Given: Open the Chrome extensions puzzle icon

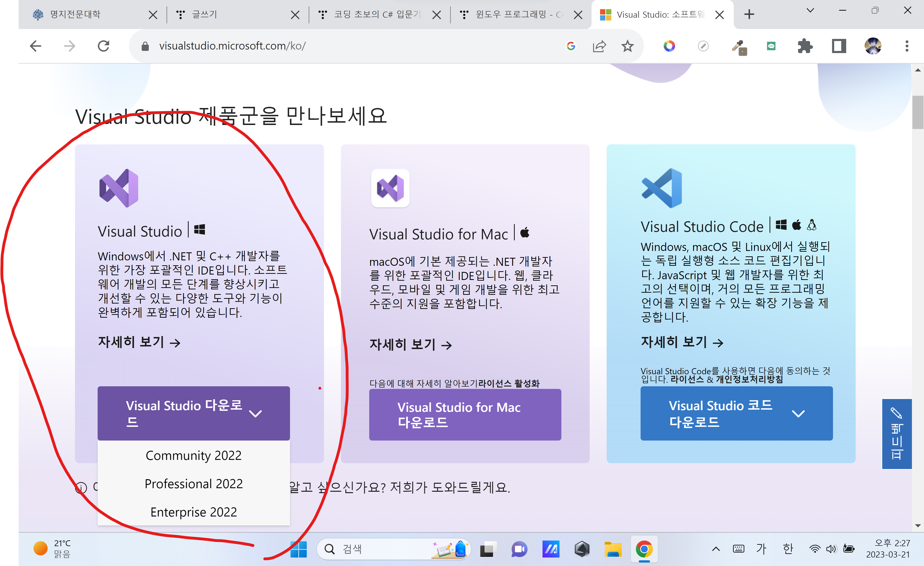Looking at the screenshot, I should click(x=805, y=46).
